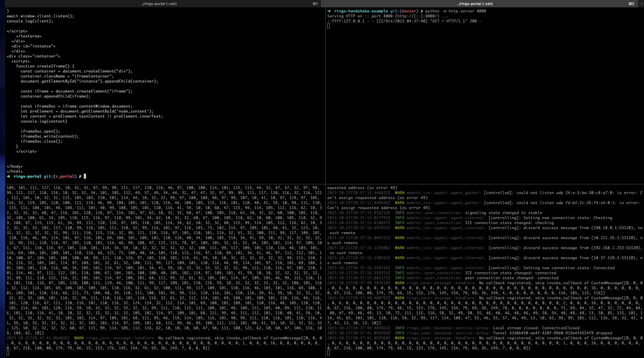Click the cursor below the HTTP server log
This screenshot has height=358, width=644.
coord(329,26)
